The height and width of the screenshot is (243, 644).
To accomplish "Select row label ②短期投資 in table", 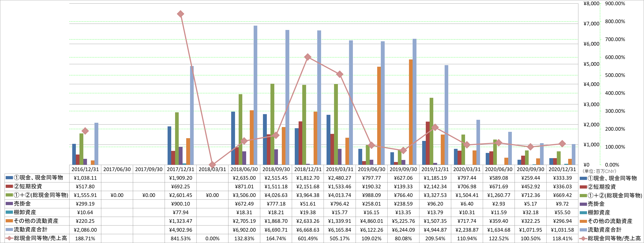I will tap(27, 186).
